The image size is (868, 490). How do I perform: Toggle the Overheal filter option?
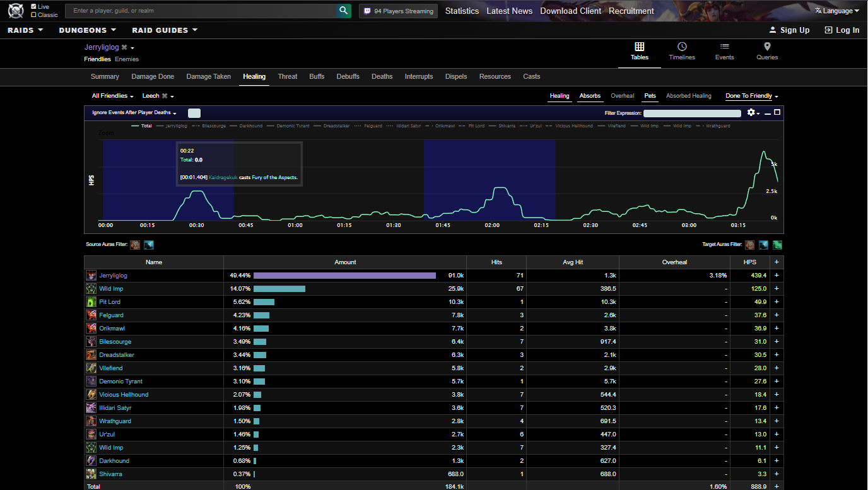(622, 96)
